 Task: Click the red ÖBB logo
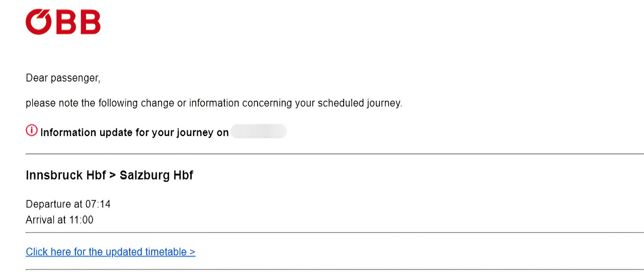pos(63,22)
